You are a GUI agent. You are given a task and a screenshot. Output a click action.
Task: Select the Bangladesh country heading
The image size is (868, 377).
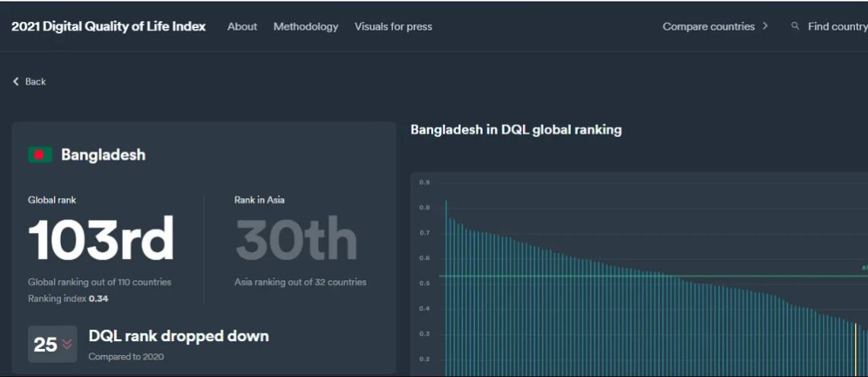pyautogui.click(x=103, y=155)
